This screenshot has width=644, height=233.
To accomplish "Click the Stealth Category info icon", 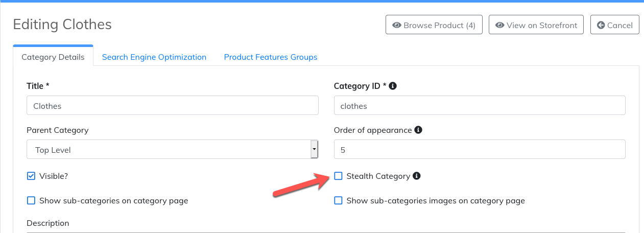I will point(417,176).
